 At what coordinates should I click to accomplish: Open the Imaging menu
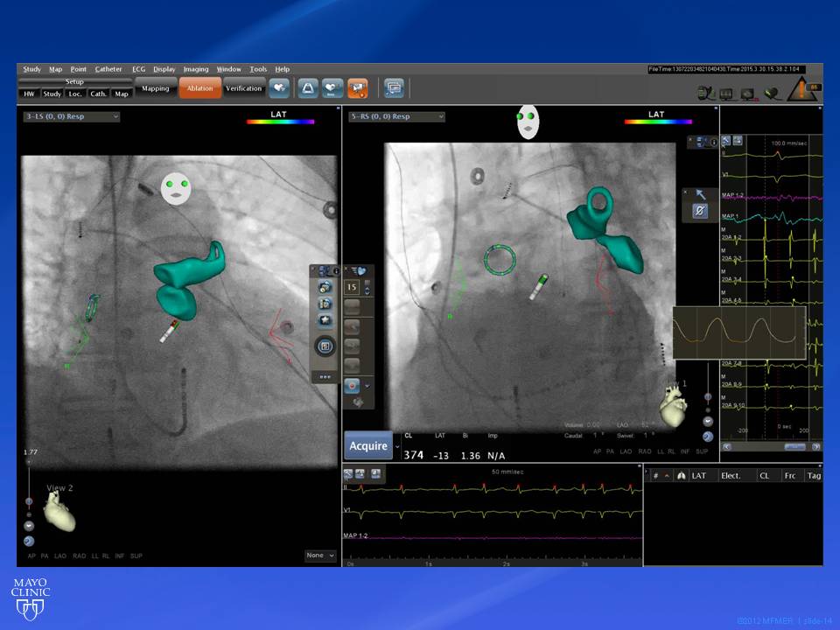[195, 69]
